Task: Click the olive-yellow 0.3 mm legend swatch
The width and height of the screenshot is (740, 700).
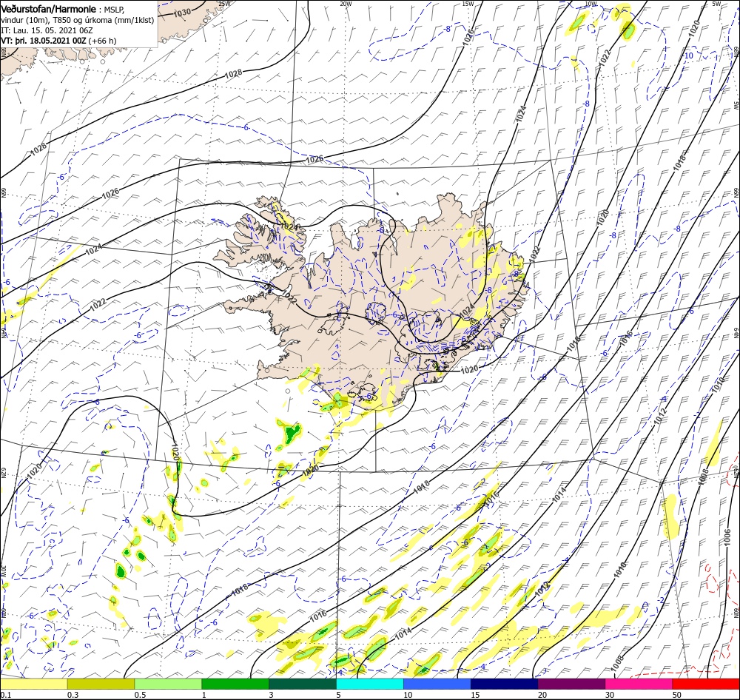Action: (x=101, y=684)
